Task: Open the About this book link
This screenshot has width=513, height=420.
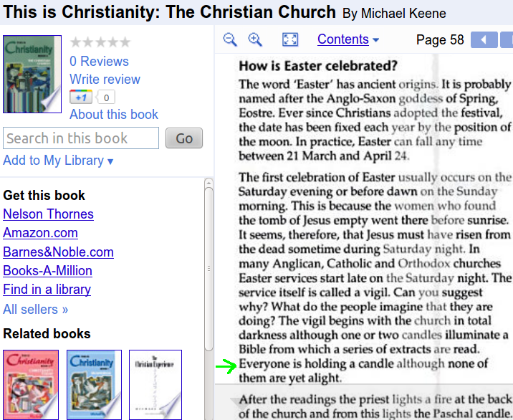Action: (x=114, y=115)
